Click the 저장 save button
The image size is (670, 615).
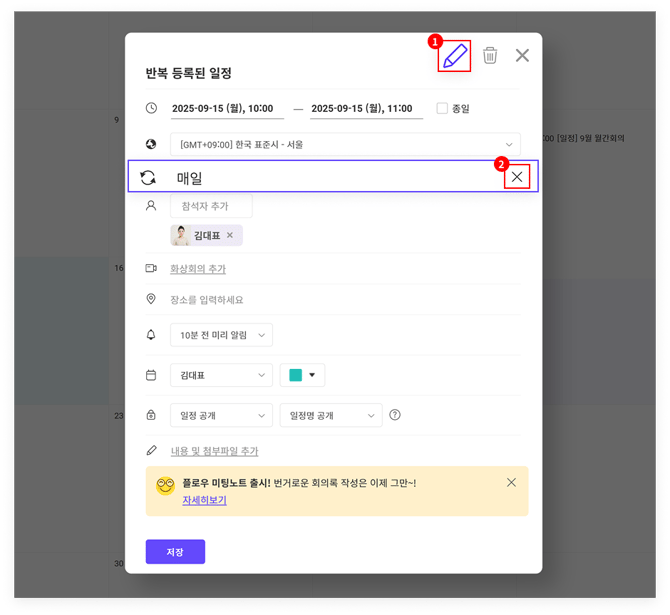click(x=175, y=552)
